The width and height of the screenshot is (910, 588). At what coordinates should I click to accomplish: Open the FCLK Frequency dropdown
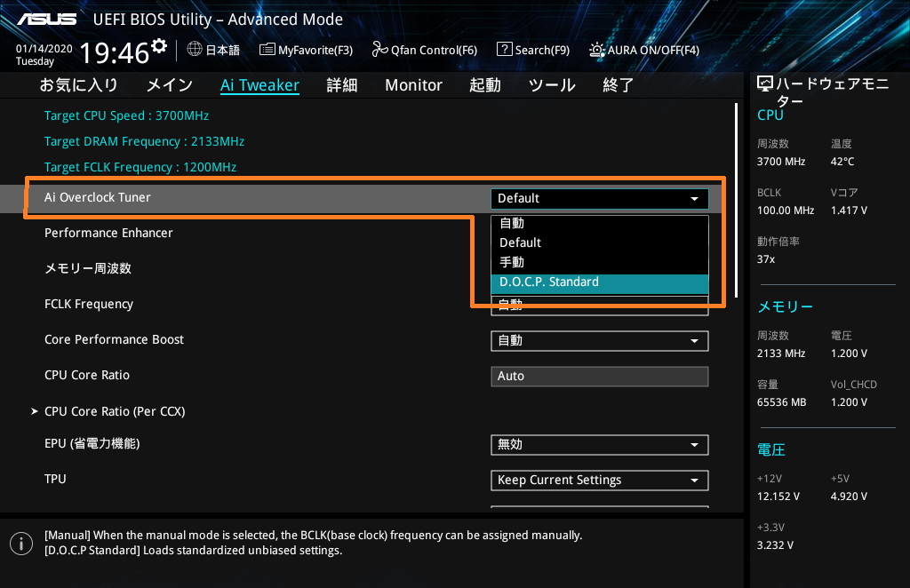[x=600, y=306]
